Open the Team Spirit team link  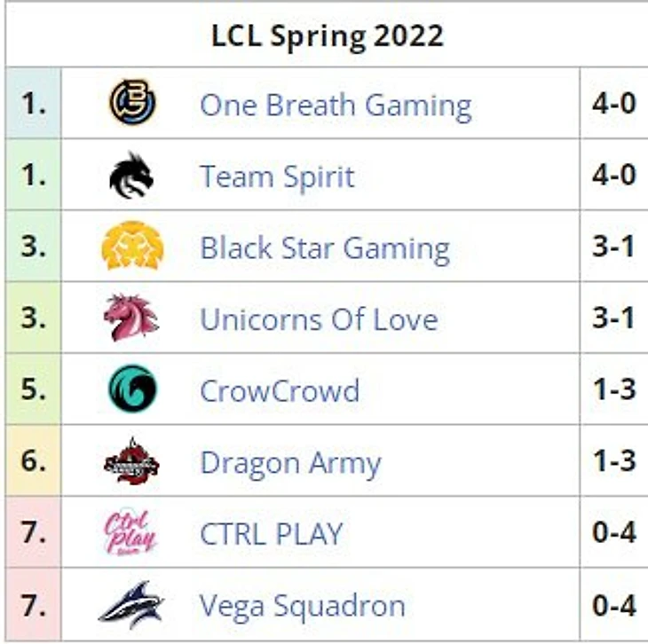277,177
